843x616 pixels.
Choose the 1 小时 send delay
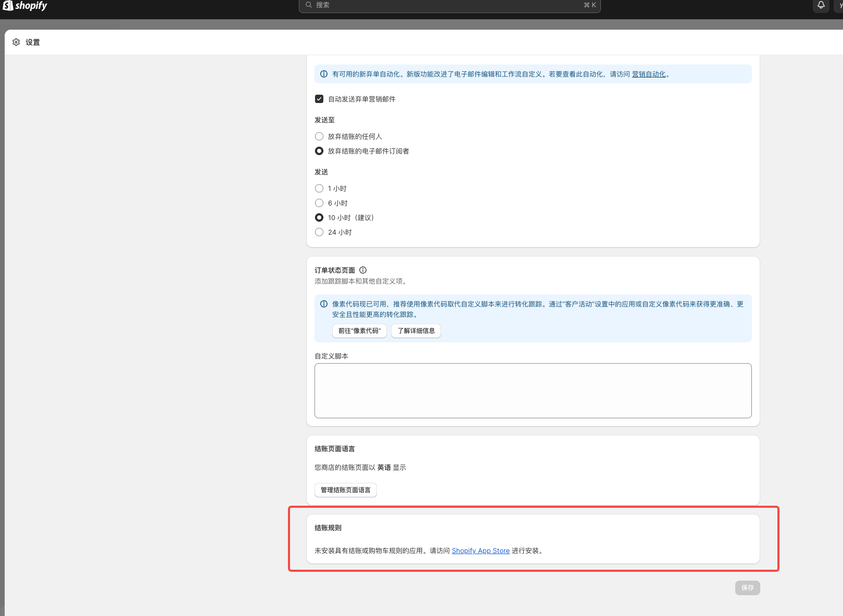(319, 188)
